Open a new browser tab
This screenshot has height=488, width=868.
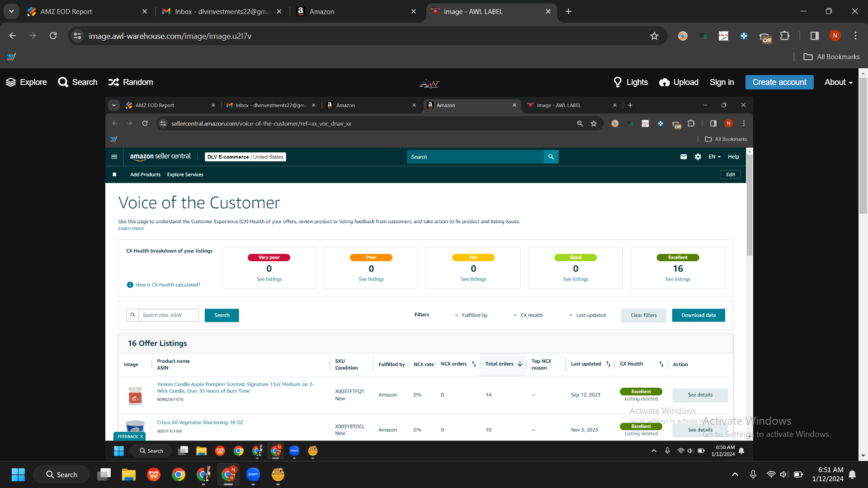pyautogui.click(x=569, y=11)
